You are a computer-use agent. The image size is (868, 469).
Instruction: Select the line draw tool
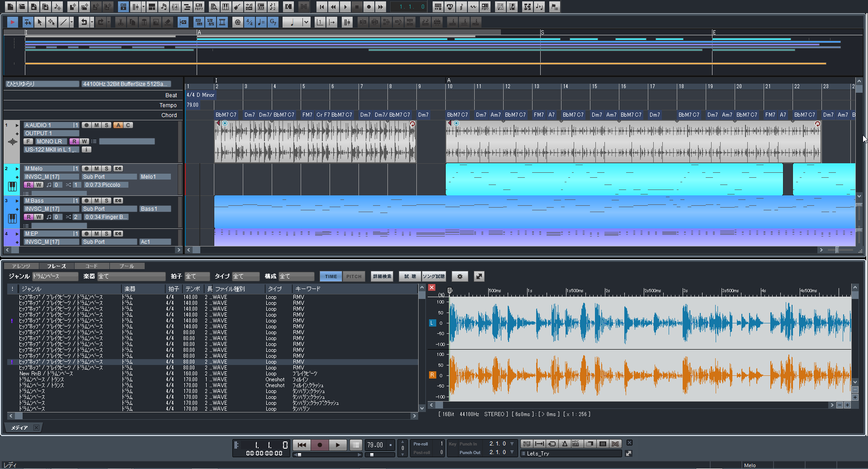(x=63, y=22)
